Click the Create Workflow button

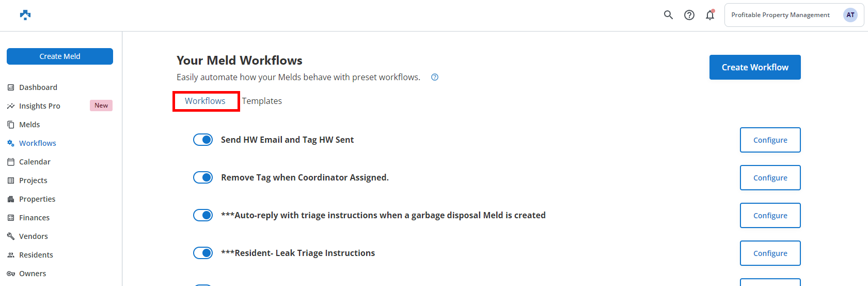754,67
